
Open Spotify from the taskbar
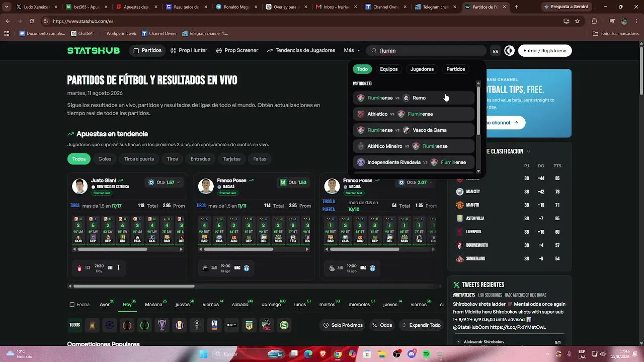coord(426,354)
